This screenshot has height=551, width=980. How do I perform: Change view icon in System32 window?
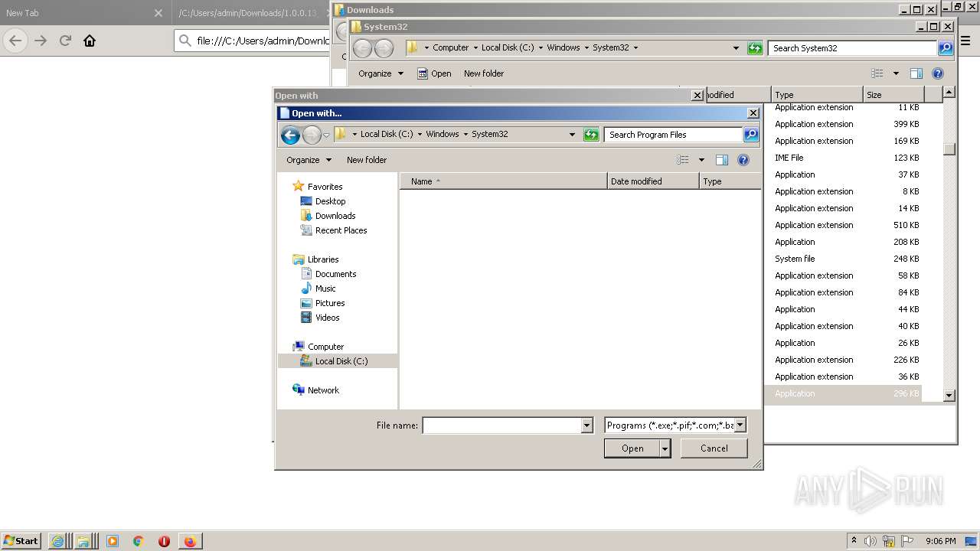click(877, 73)
